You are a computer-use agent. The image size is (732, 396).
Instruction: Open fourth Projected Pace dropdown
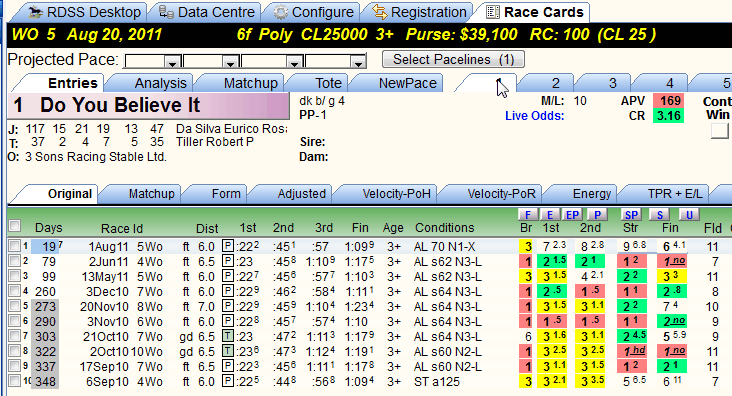click(358, 62)
